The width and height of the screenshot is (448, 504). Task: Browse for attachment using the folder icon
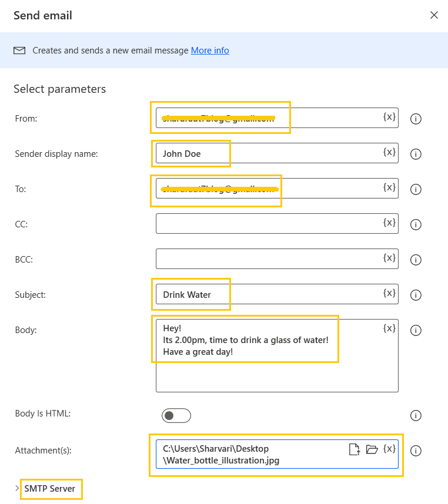372,448
